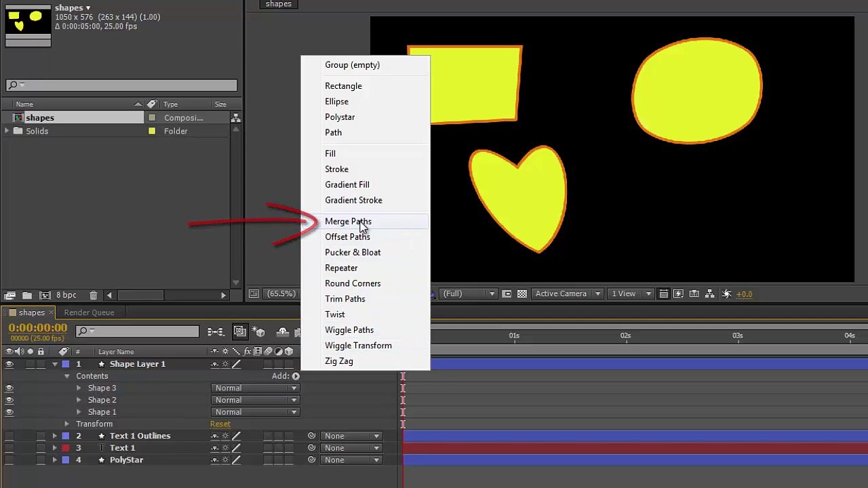Hide Shape 3 with its eye icon

[9, 388]
